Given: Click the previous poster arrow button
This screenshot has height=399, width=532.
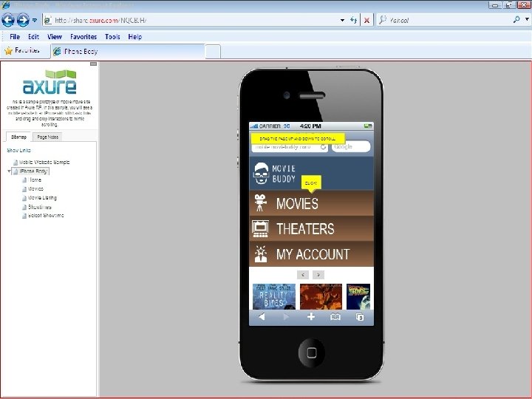Looking at the screenshot, I should (x=303, y=274).
